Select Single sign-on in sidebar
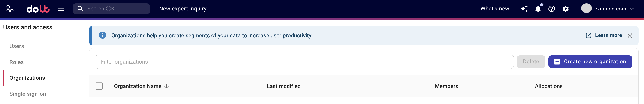This screenshot has height=104, width=644. pos(28,94)
